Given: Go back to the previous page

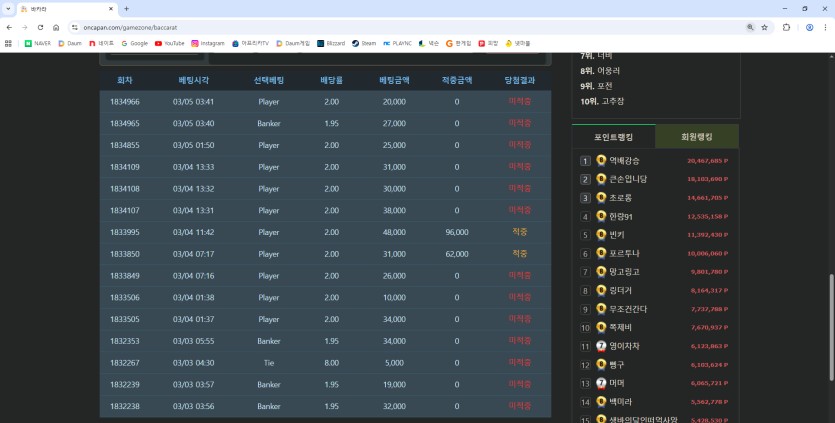Looking at the screenshot, I should (9, 27).
